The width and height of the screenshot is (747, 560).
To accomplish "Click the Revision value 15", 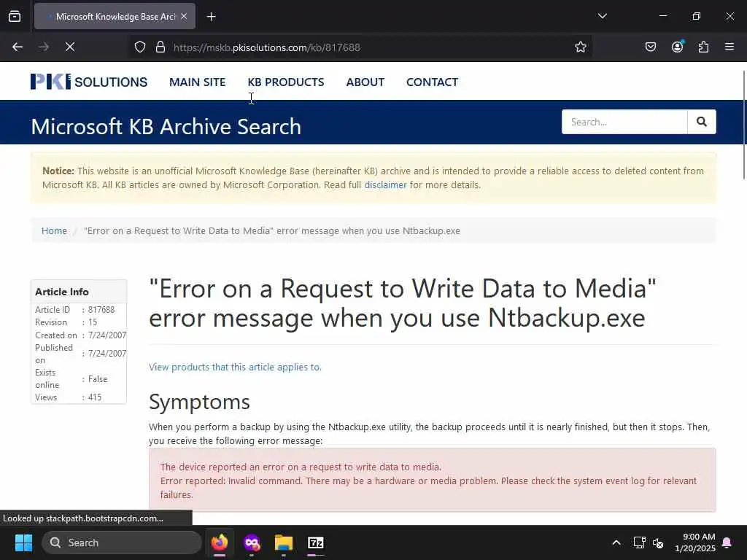I will [x=93, y=322].
